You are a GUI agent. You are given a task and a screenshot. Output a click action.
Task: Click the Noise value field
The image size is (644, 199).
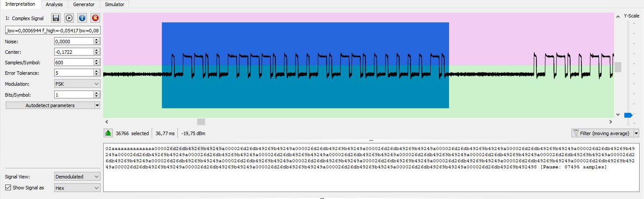point(74,41)
